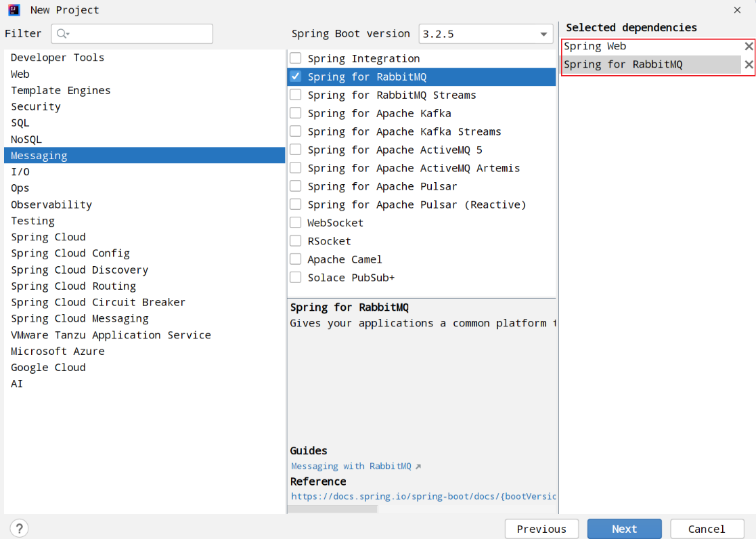Image resolution: width=756 pixels, height=539 pixels.
Task: Select Spring Cloud Config category
Action: 145,253
